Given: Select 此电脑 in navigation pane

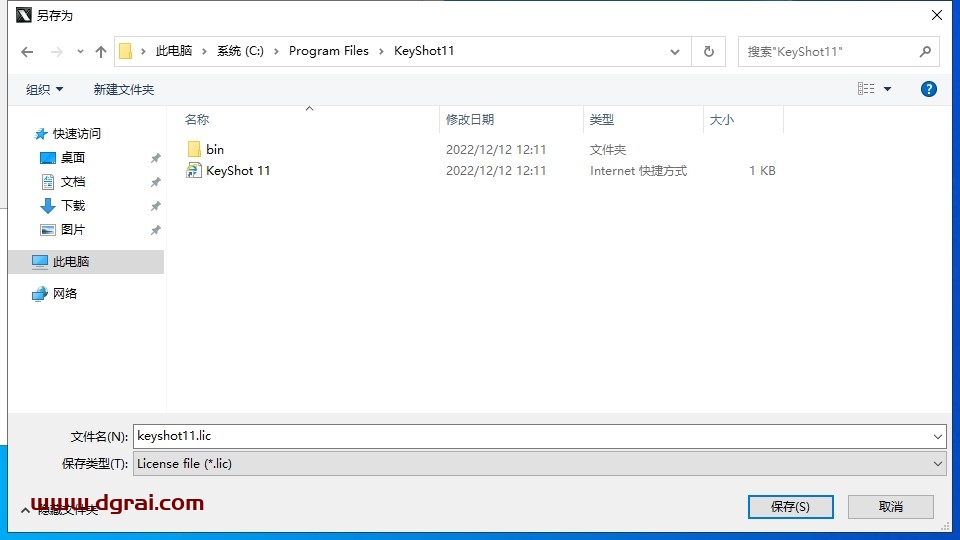Looking at the screenshot, I should coord(71,261).
